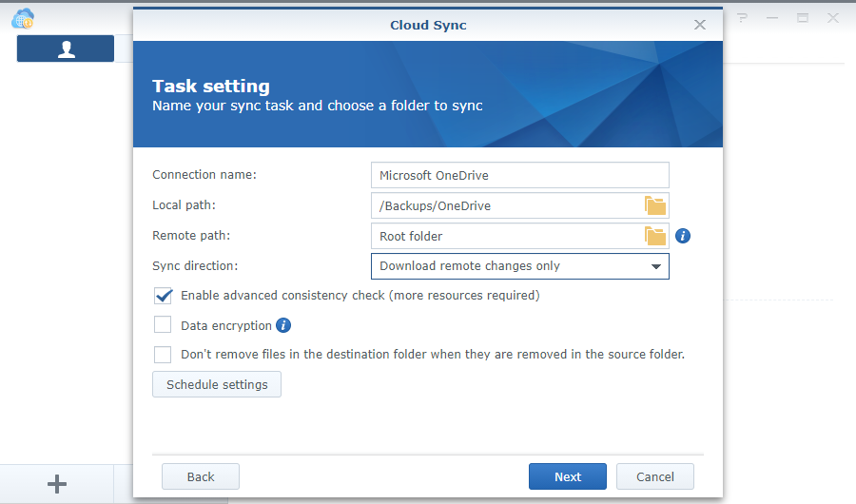This screenshot has width=856, height=504.
Task: Close the Cloud Sync dialog
Action: 700,25
